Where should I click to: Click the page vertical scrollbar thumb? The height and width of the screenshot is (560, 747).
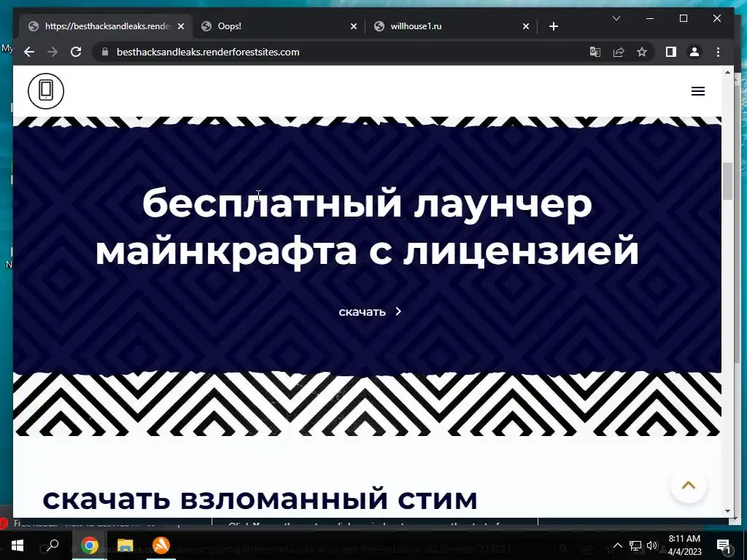727,181
